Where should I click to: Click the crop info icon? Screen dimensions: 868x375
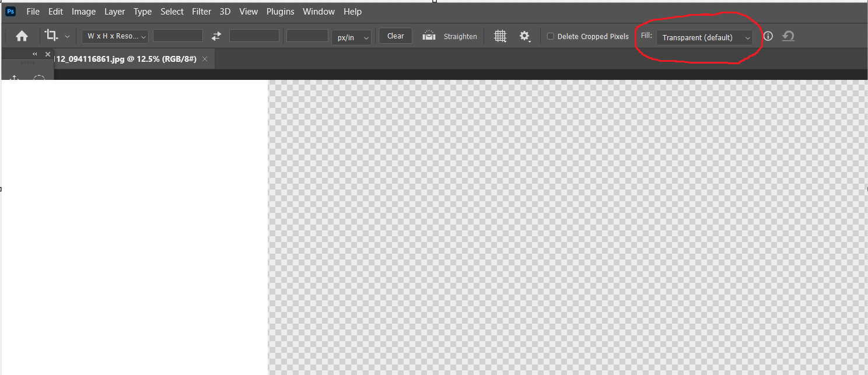[768, 36]
